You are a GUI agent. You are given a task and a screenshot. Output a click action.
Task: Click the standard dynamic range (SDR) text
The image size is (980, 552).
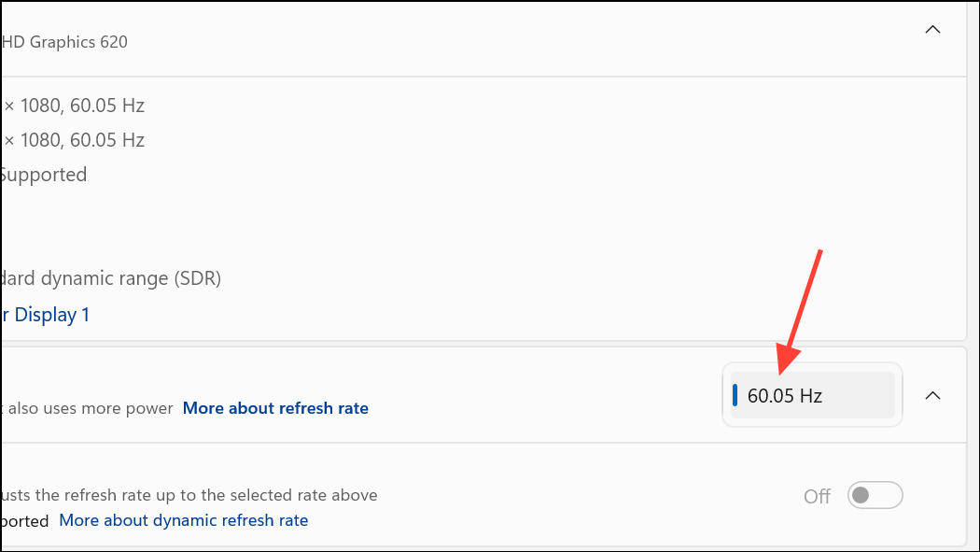[110, 278]
